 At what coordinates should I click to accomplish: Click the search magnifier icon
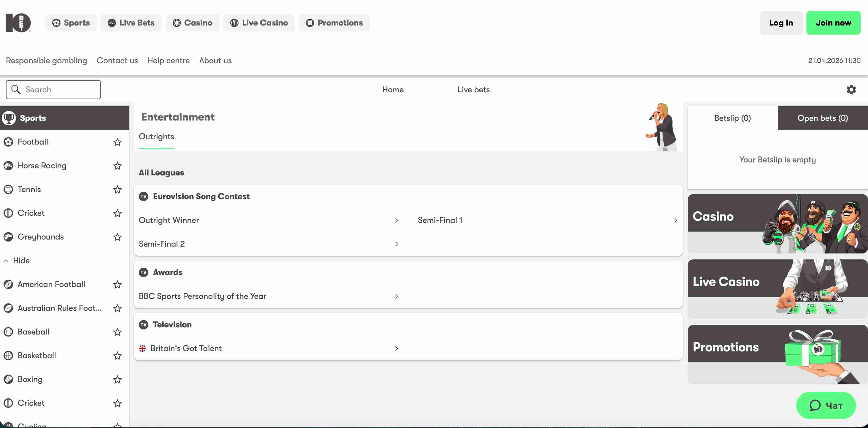(16, 89)
